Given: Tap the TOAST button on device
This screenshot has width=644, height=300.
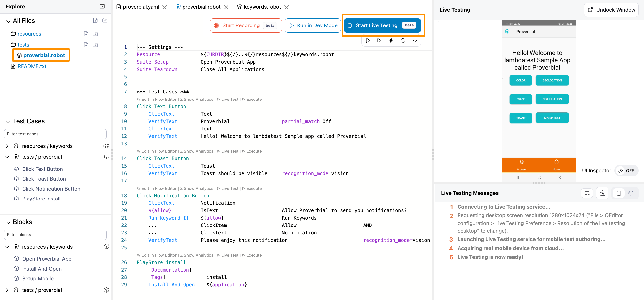Looking at the screenshot, I should click(x=521, y=118).
